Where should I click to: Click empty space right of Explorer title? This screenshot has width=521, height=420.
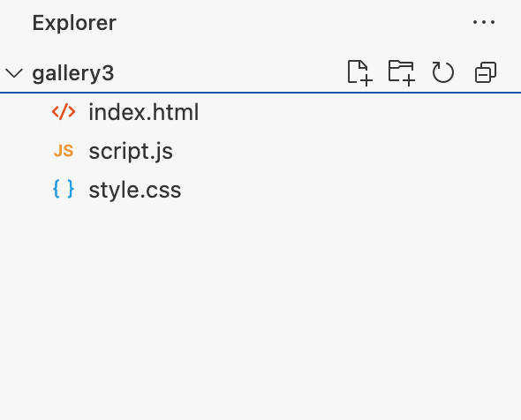[292, 23]
